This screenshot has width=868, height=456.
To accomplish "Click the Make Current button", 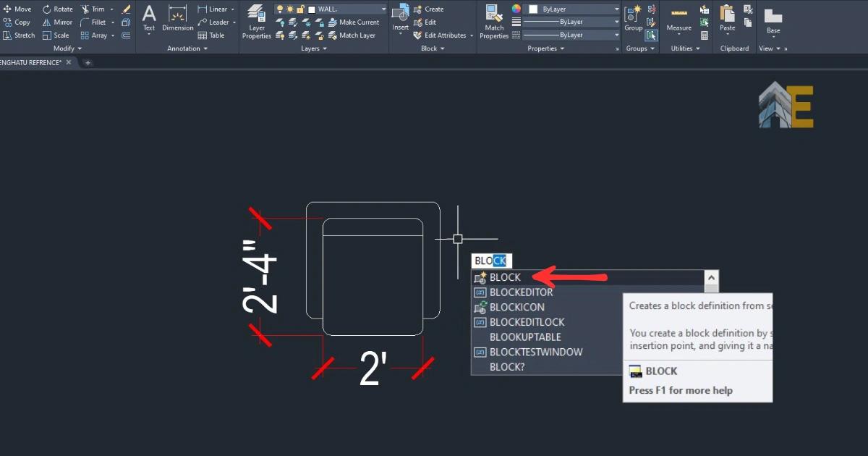I will [x=359, y=22].
